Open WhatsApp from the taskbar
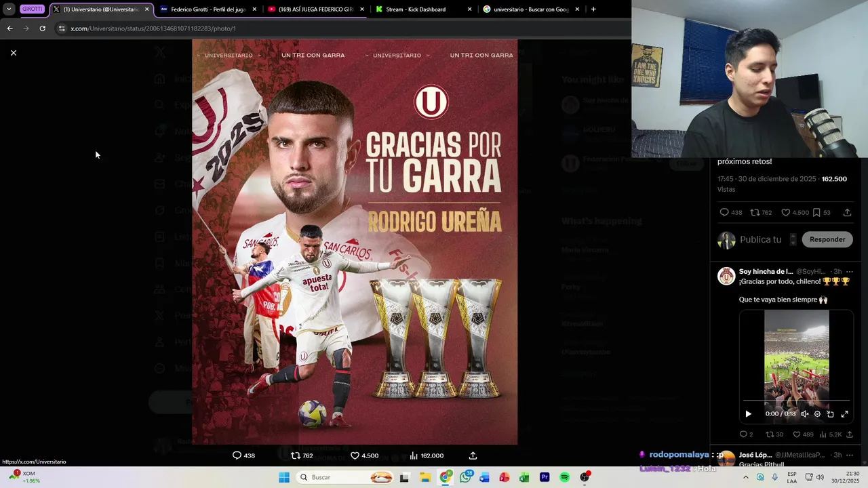 (465, 477)
